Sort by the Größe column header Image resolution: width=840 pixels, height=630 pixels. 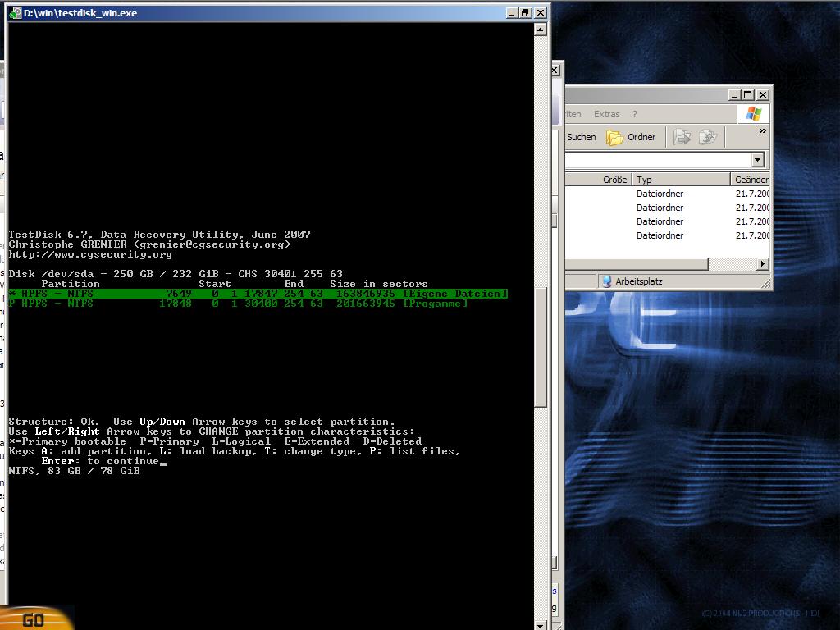click(598, 180)
